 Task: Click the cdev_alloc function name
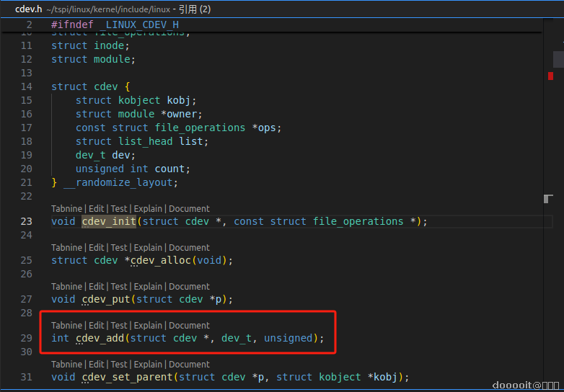[x=160, y=260]
